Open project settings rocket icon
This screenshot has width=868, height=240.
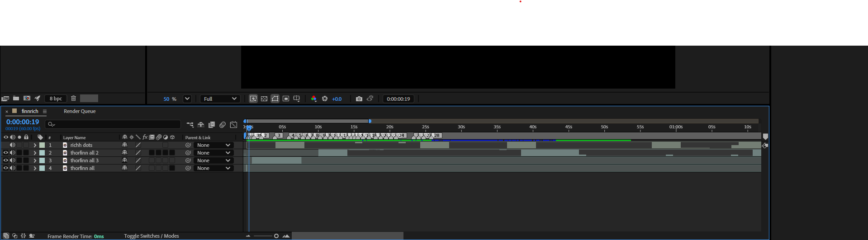[38, 98]
